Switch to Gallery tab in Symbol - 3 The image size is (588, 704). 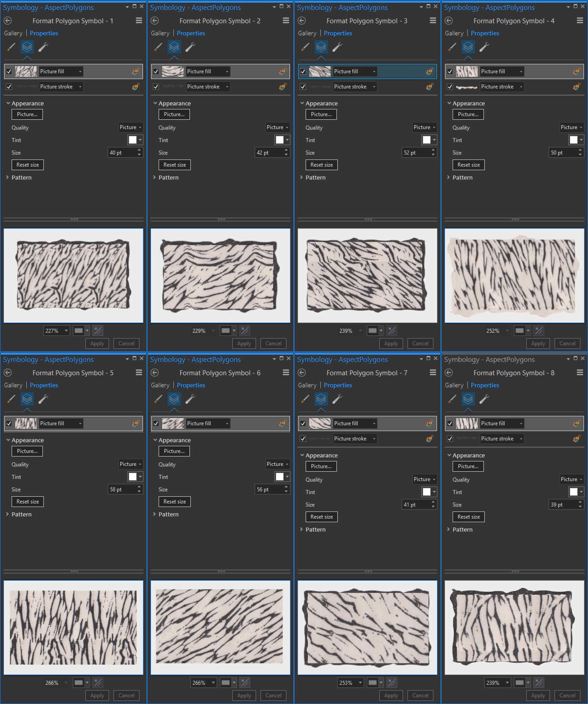(x=307, y=33)
